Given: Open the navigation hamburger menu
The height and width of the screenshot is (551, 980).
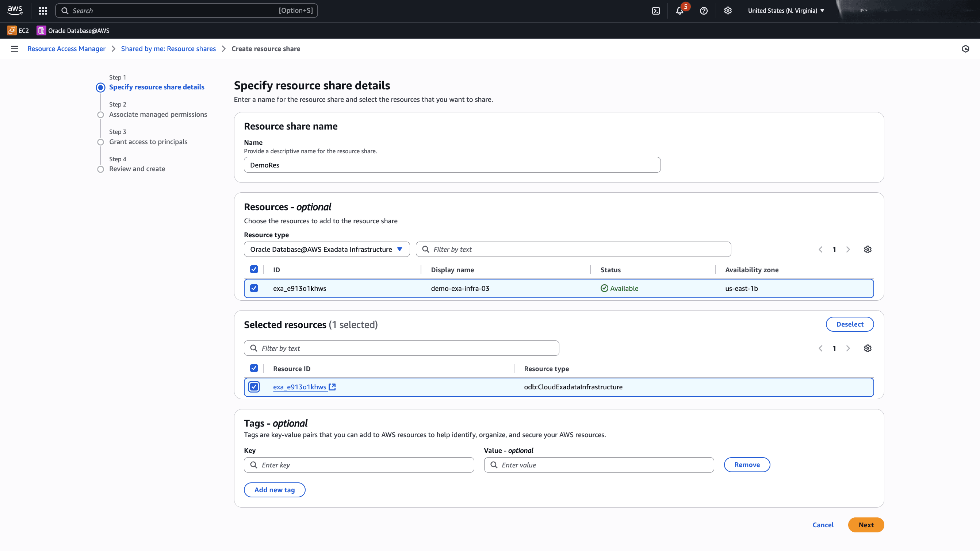Looking at the screenshot, I should click(x=15, y=49).
